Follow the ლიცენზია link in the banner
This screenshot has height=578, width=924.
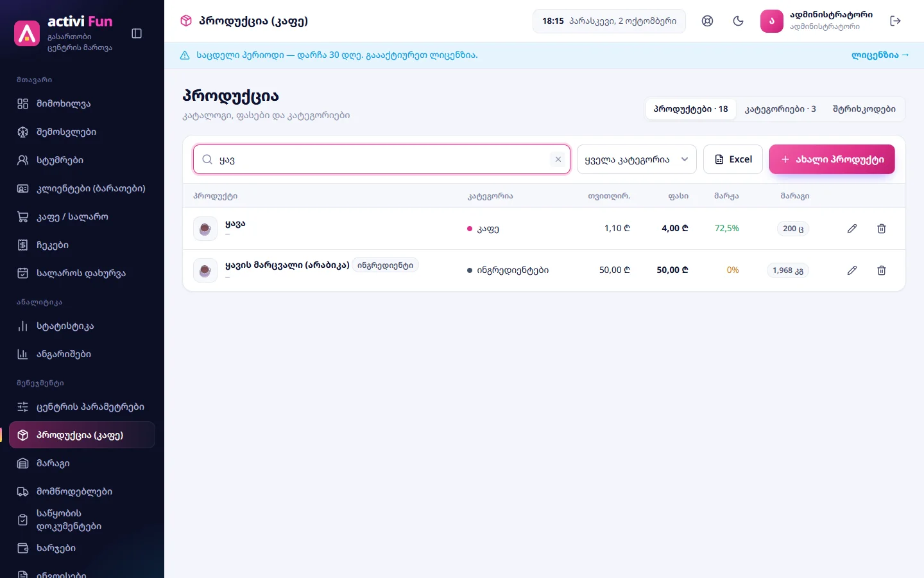pos(880,55)
